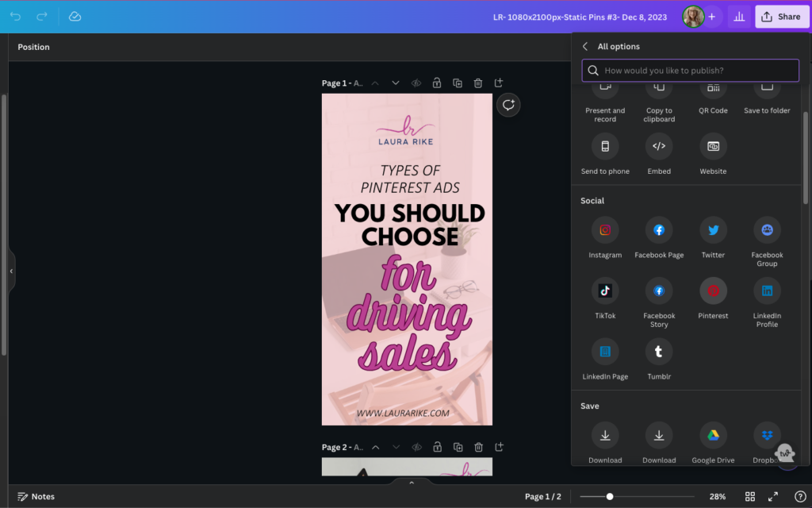Toggle grid view of pages
Viewport: 812px width, 508px height.
[x=750, y=497]
